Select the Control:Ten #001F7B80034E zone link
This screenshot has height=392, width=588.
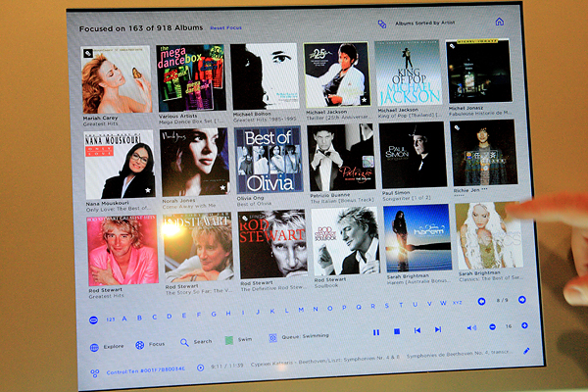145,370
